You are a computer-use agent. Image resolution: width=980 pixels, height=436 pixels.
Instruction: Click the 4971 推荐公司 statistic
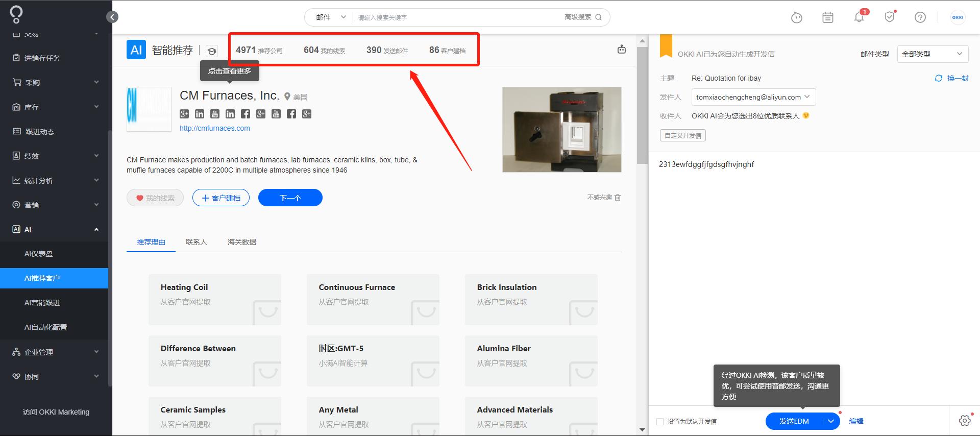pos(259,50)
